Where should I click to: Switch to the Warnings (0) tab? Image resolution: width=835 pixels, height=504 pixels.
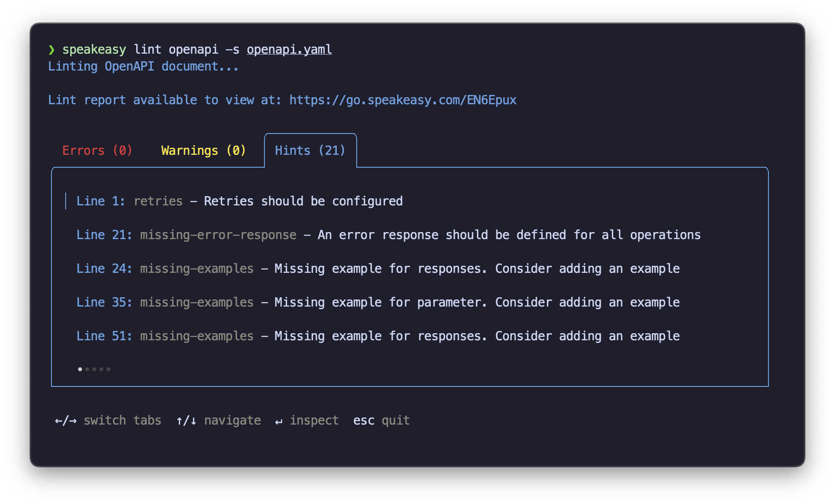[203, 150]
